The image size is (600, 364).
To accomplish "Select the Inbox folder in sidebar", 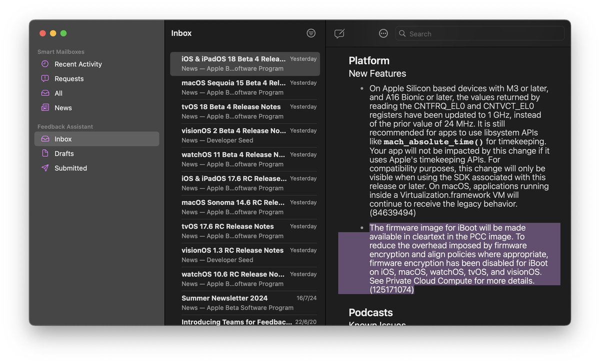I will tap(96, 139).
